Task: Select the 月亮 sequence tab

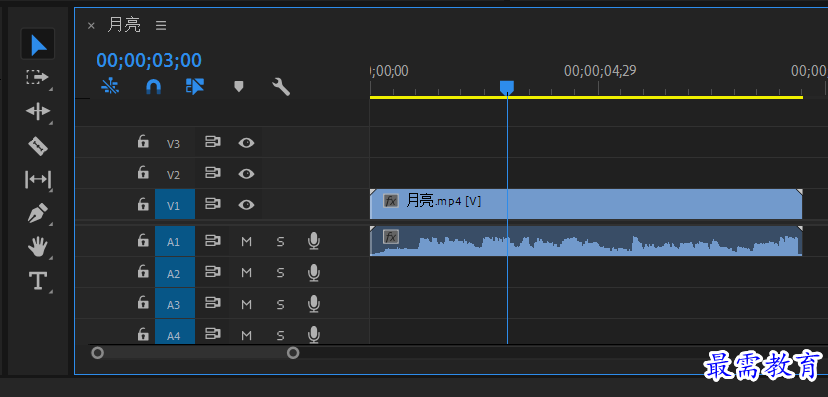Action: [x=124, y=25]
